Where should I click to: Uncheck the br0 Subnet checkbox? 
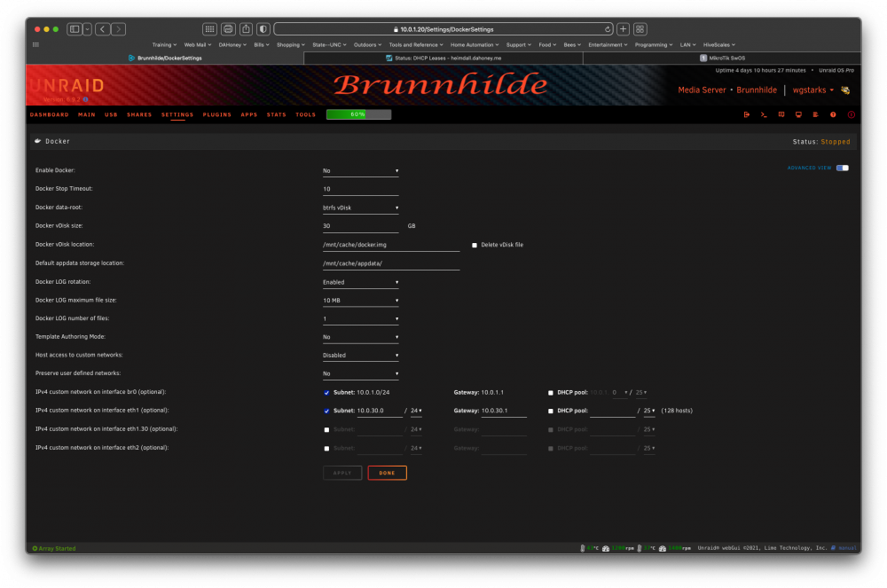[326, 393]
